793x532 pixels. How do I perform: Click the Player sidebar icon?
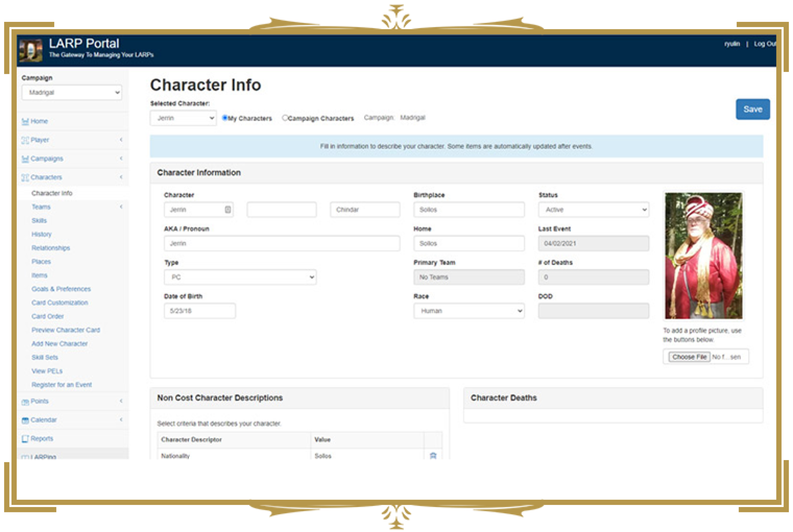click(x=25, y=140)
